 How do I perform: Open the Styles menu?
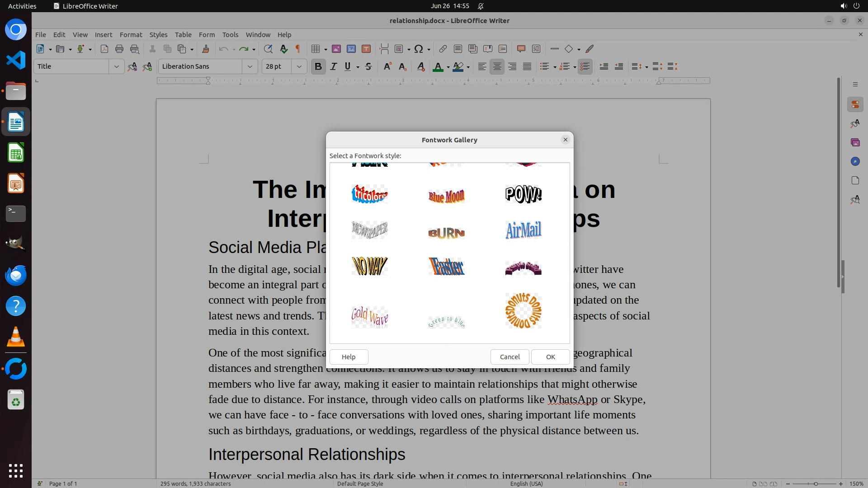coord(158,34)
